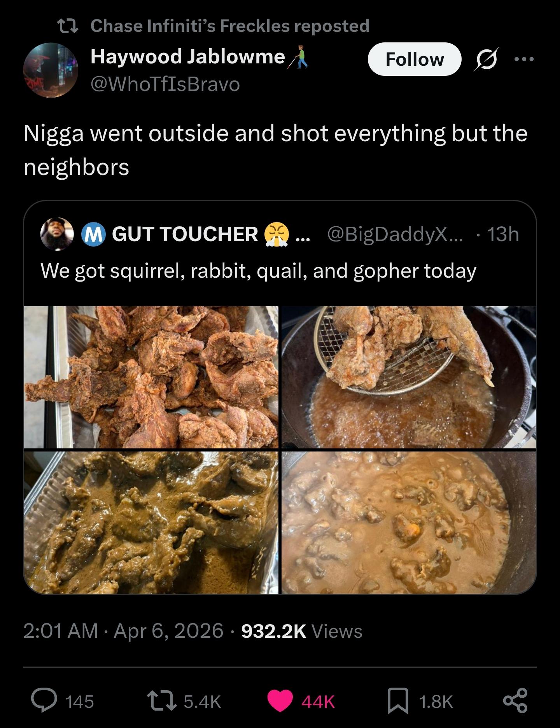This screenshot has width=560, height=728.
Task: Open GUT TOUCHER's avatar in quoted post
Action: (57, 234)
